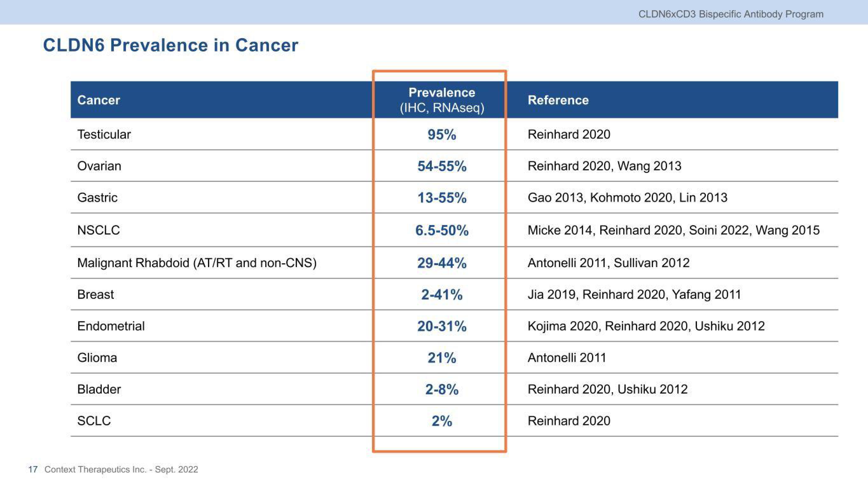Select the 'Testicular' cancer cell
Screen dimensions: 868x488
(x=104, y=134)
